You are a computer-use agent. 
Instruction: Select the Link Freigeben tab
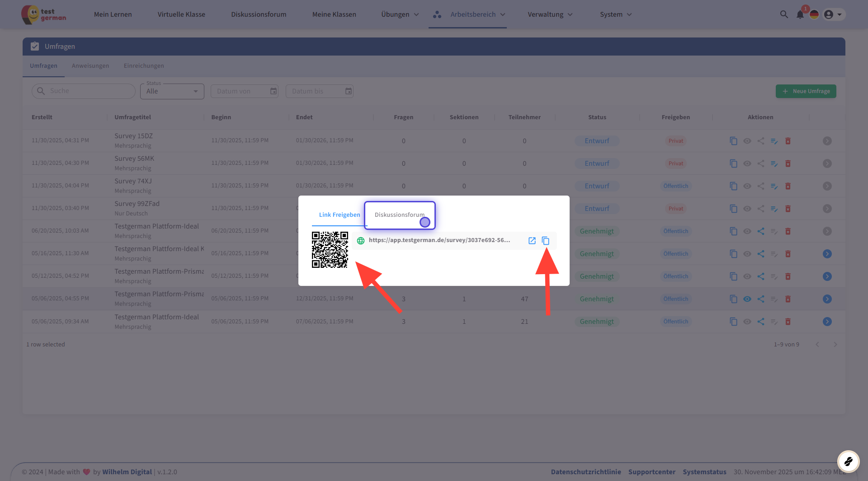(x=340, y=215)
